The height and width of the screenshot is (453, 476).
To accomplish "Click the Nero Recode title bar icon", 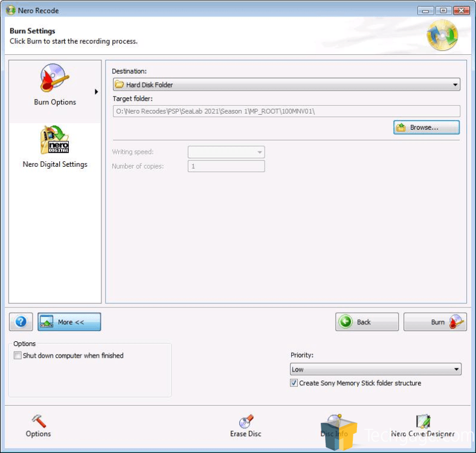I will [x=11, y=10].
